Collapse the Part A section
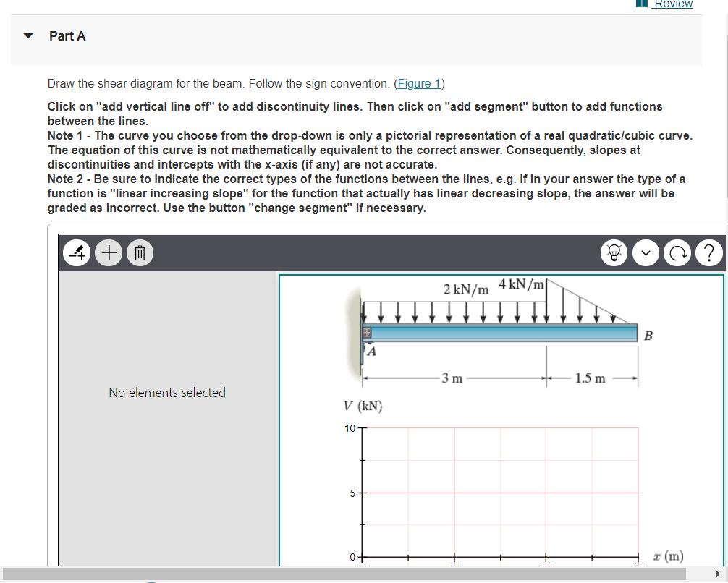The width and height of the screenshot is (728, 583). 27,35
